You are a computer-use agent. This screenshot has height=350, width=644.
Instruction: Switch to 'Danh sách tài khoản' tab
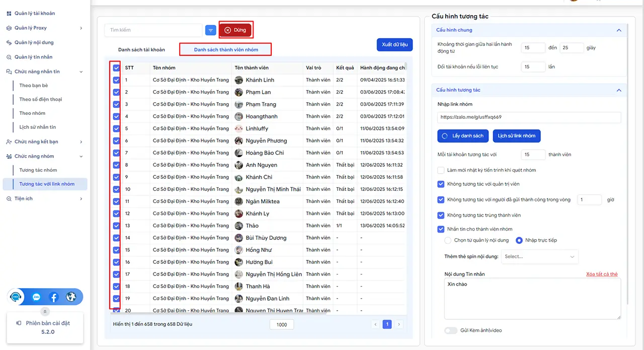click(141, 50)
